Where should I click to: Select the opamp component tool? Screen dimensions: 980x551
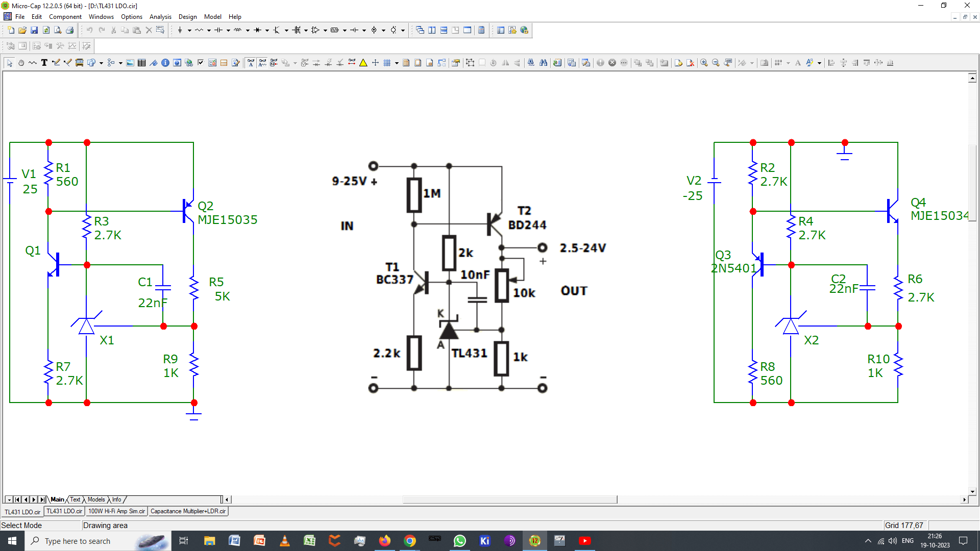tap(315, 30)
